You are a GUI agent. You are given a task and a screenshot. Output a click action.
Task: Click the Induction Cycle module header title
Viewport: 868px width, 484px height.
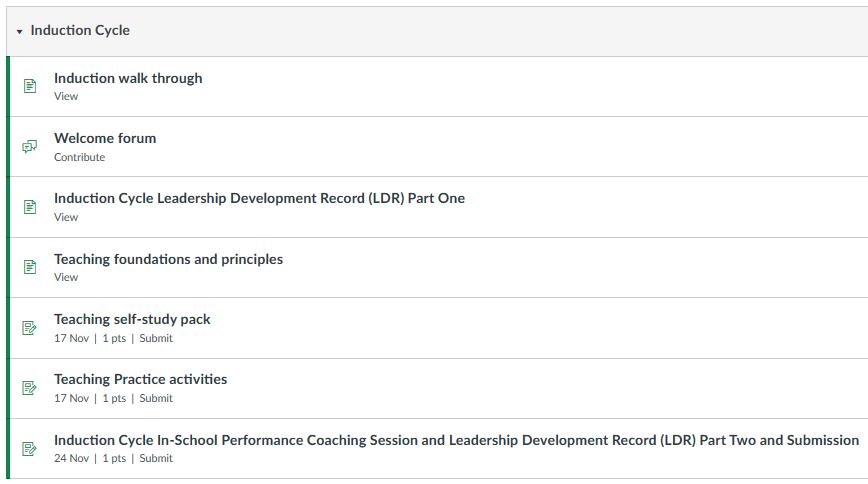pyautogui.click(x=80, y=30)
